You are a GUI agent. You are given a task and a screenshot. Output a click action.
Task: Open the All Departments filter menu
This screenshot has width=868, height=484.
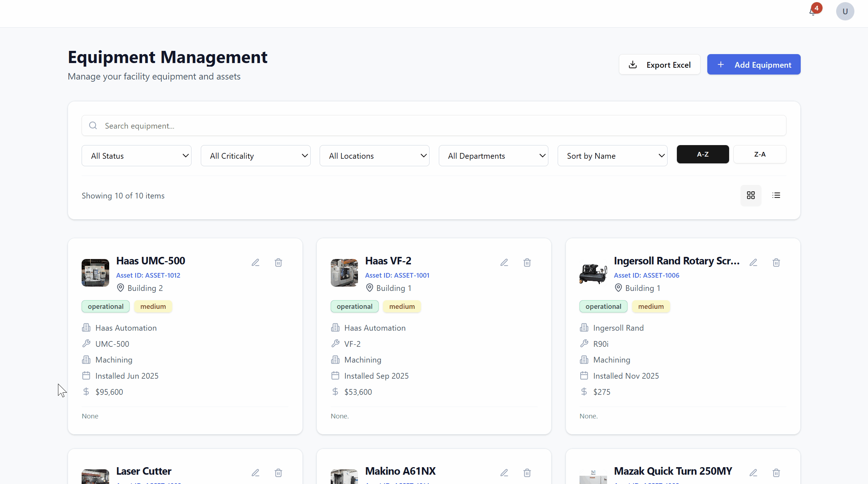point(493,155)
